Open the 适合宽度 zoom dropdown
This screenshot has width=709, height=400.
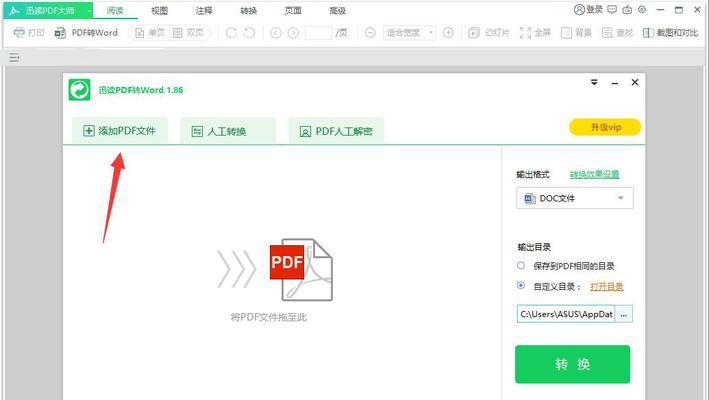(410, 33)
